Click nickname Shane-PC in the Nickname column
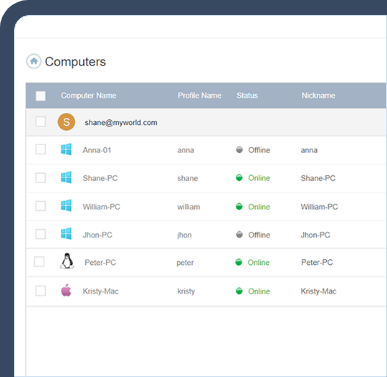The height and width of the screenshot is (377, 387). coord(318,178)
